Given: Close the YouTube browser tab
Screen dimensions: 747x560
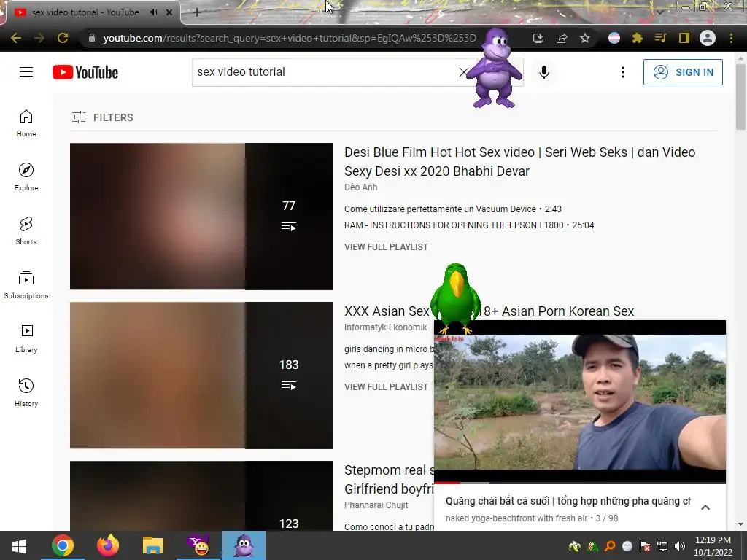Looking at the screenshot, I should pos(169,12).
